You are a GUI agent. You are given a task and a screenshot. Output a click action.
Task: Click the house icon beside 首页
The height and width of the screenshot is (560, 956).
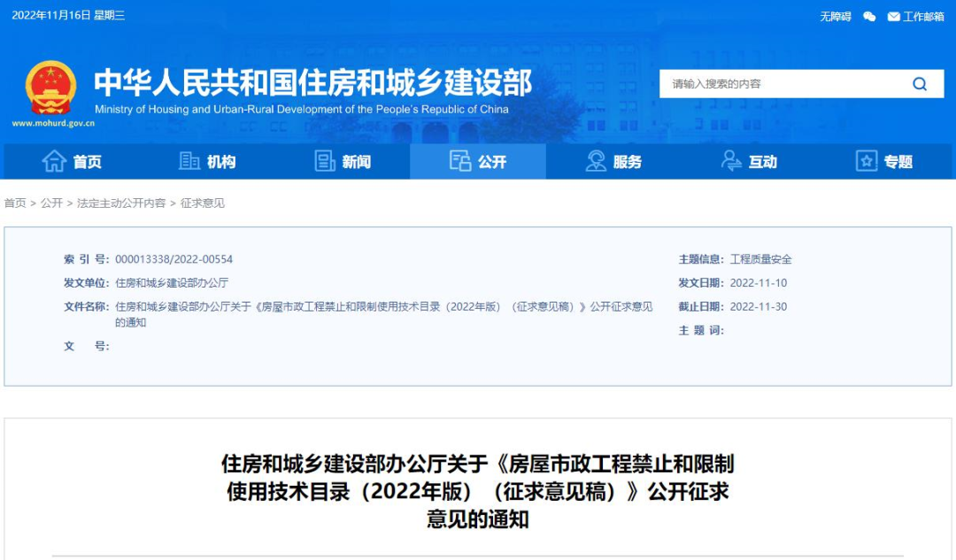point(53,161)
